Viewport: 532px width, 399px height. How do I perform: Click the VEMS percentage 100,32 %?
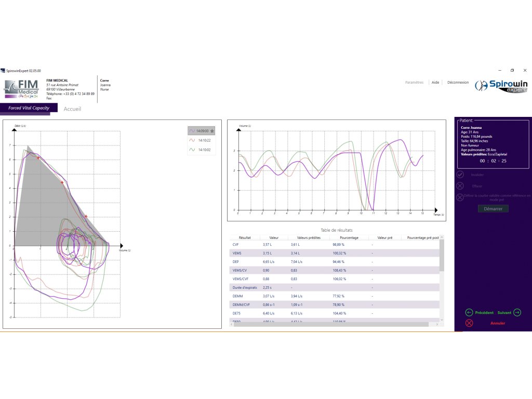[339, 253]
